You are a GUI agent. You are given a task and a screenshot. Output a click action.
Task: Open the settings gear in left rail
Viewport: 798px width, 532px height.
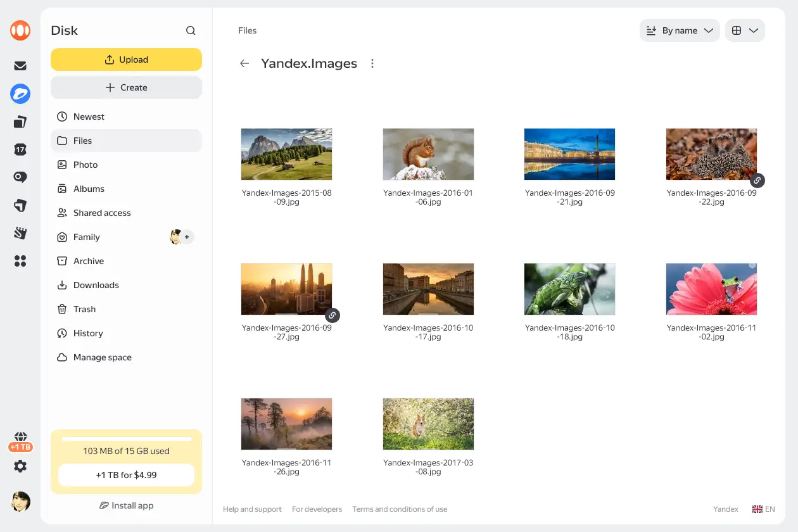pos(20,466)
